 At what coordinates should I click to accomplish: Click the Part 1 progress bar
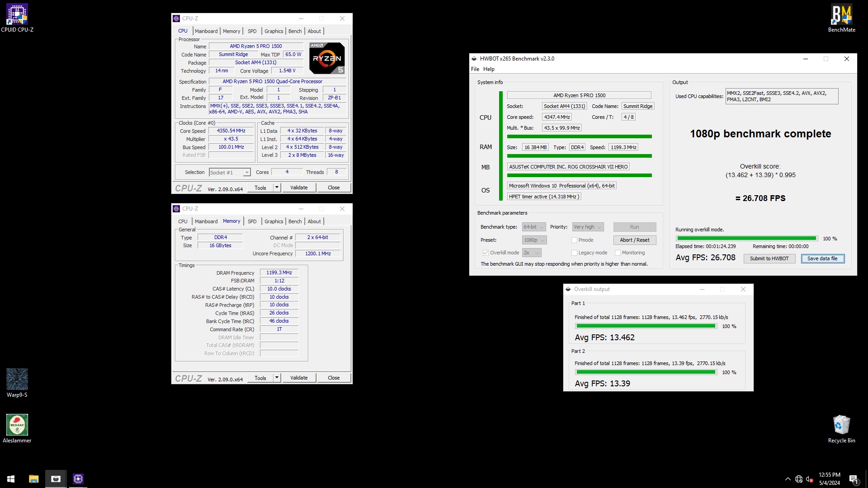[x=646, y=326]
